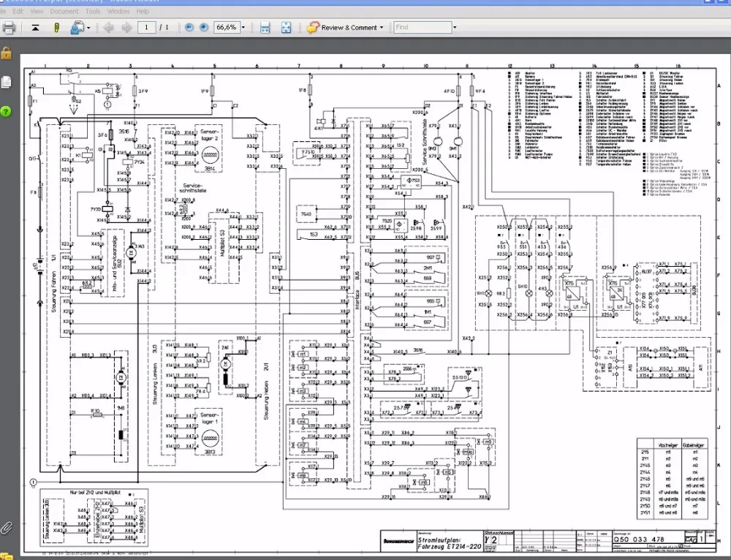Zoom in using the plus magnifier icon
Viewport: 731px width, 560px height.
pos(205,27)
